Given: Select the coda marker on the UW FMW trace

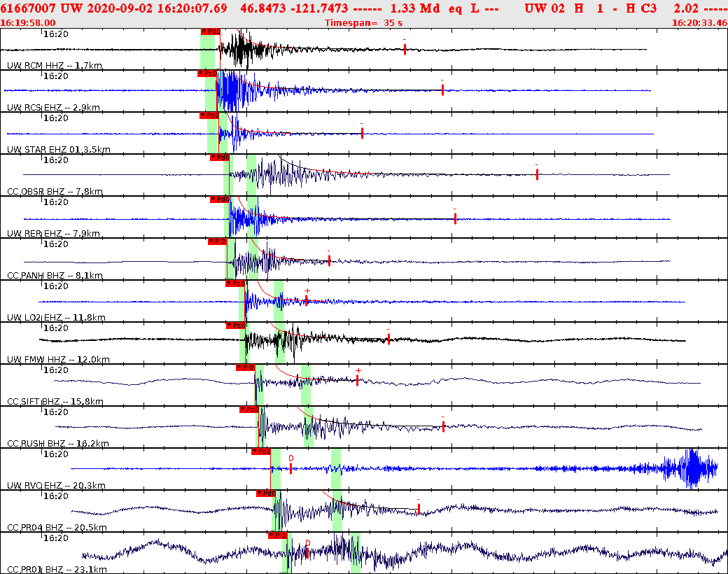Looking at the screenshot, I should (389, 338).
